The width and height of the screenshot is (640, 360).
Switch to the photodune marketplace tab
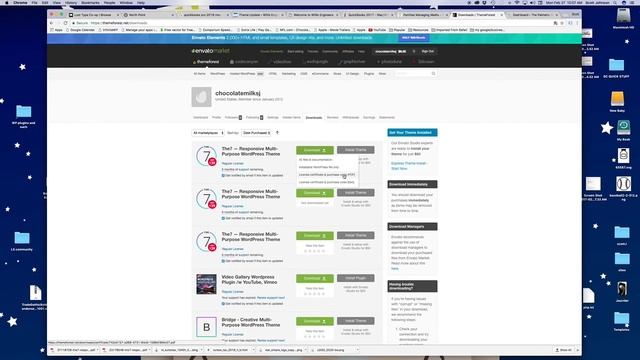tap(389, 62)
